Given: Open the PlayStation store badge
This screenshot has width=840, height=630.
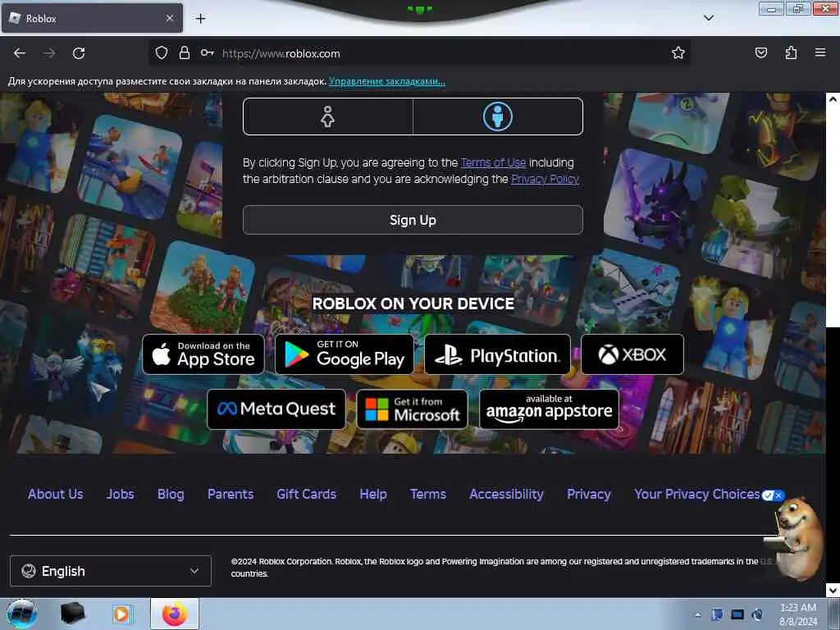Looking at the screenshot, I should (497, 354).
